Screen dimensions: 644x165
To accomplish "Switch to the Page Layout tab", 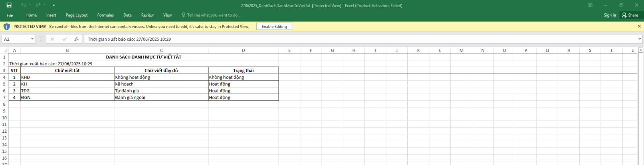I will point(76,15).
